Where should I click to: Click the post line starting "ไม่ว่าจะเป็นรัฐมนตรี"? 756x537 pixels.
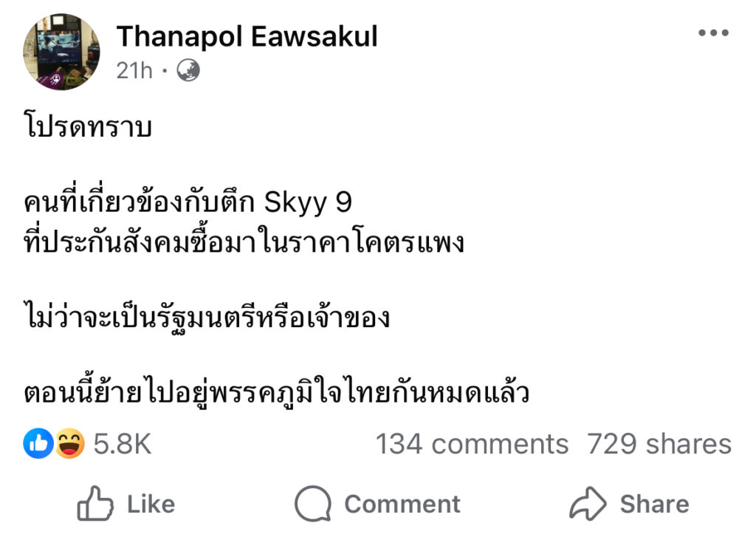(206, 318)
